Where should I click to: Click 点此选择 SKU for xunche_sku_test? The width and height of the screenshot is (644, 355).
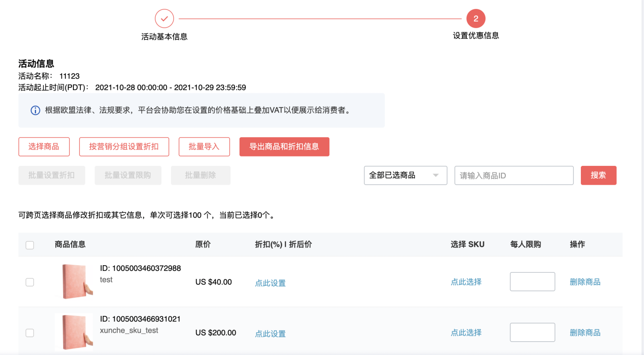point(466,333)
